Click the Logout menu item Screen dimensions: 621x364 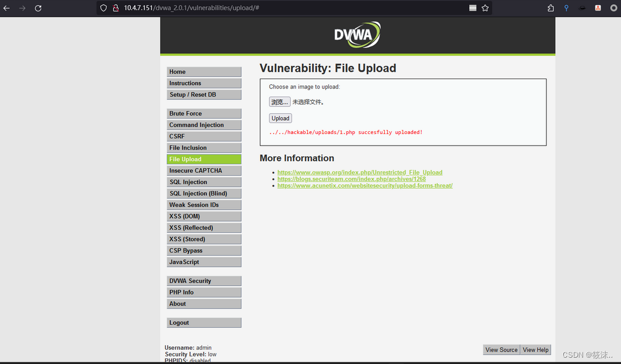coord(204,323)
